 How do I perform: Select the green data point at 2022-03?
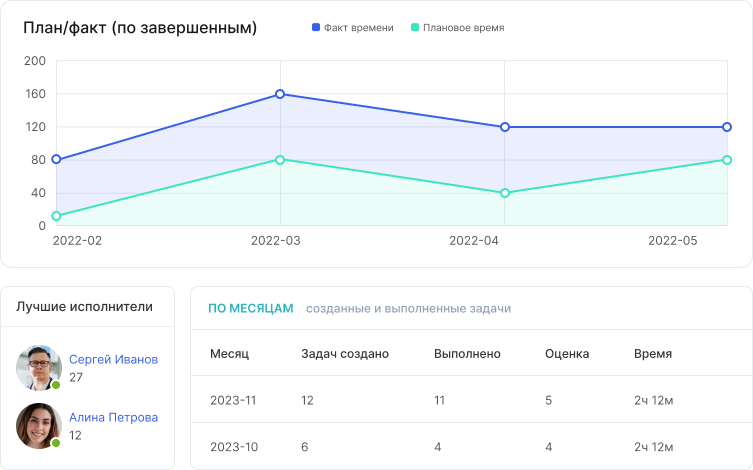(280, 159)
